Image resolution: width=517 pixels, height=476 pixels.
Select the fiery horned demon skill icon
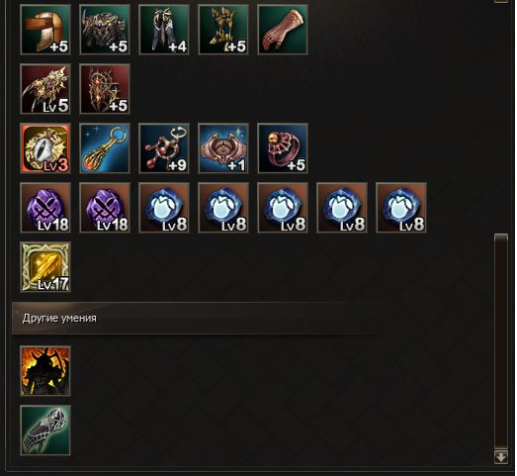[45, 371]
